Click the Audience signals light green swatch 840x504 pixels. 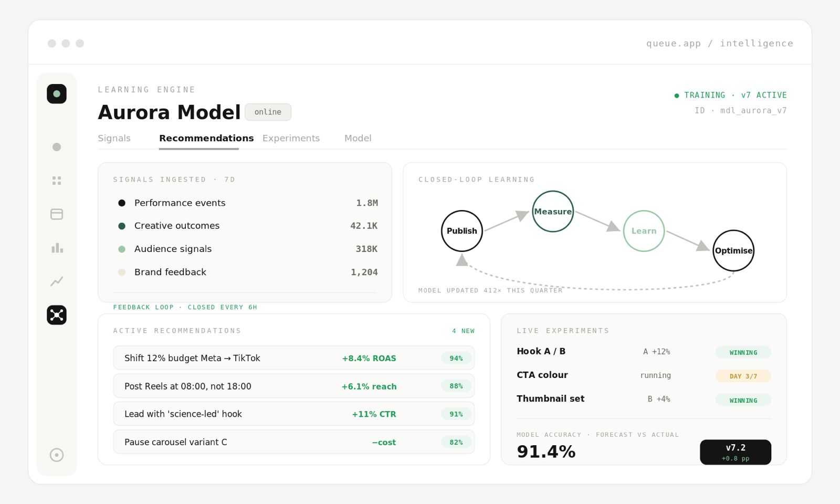[122, 249]
